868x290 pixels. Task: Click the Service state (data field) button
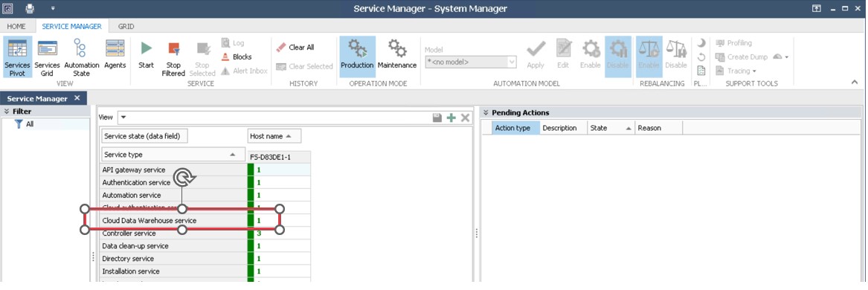click(x=144, y=135)
